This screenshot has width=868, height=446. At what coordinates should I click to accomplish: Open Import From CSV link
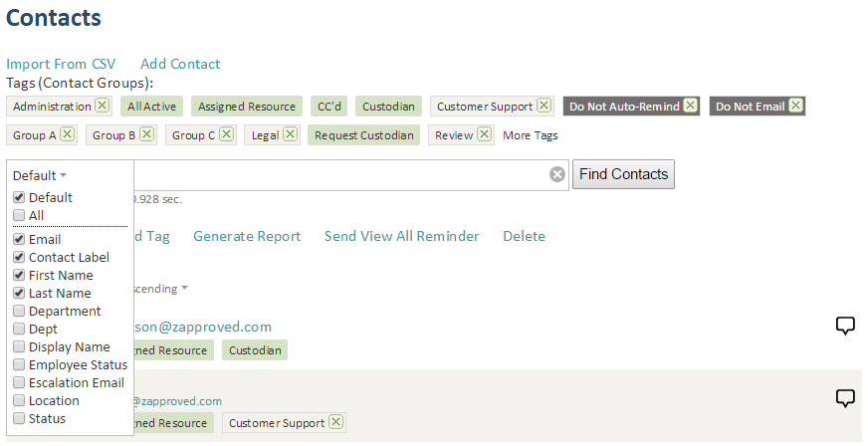tap(61, 64)
